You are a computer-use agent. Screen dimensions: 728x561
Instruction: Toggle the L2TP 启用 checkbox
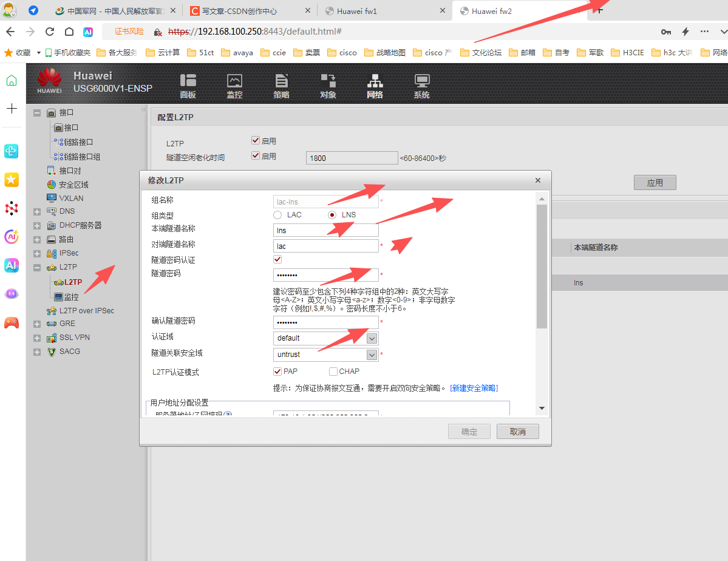coord(256,140)
